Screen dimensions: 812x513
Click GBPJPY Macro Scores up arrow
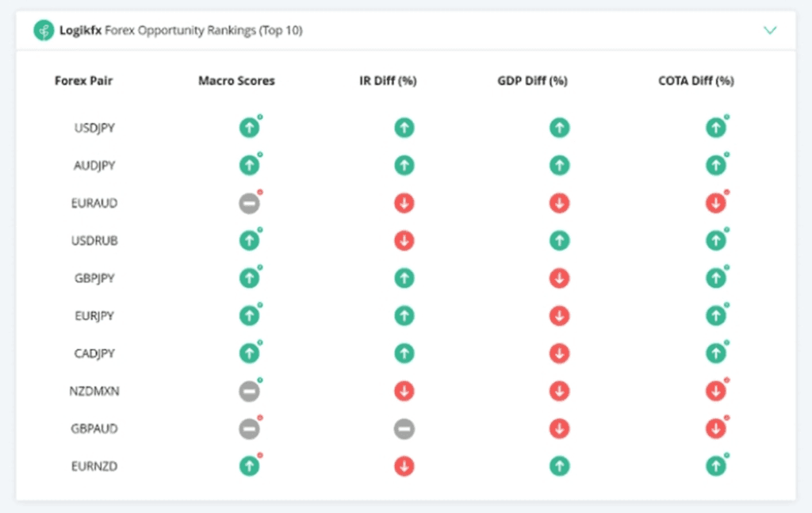(x=249, y=278)
